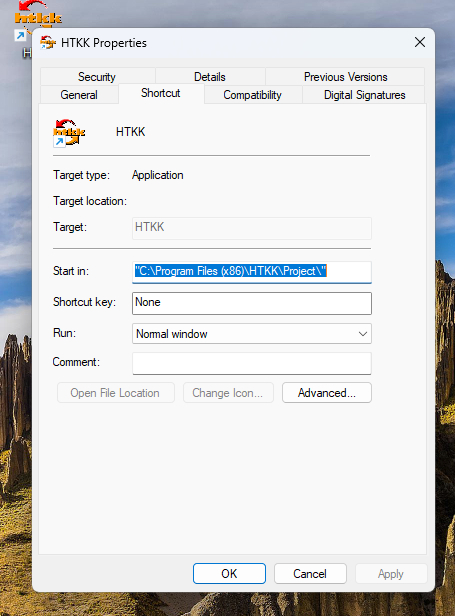Dismiss the dialog with Cancel
455x616 pixels.
click(310, 574)
